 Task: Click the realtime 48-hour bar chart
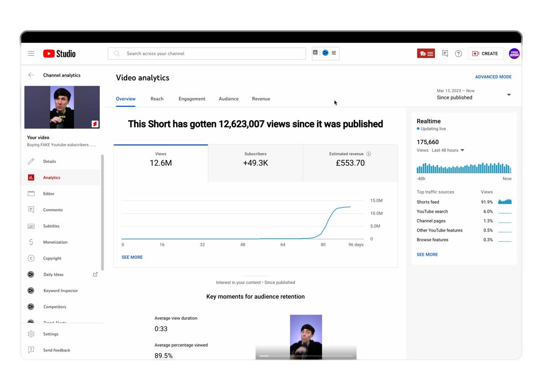point(464,167)
